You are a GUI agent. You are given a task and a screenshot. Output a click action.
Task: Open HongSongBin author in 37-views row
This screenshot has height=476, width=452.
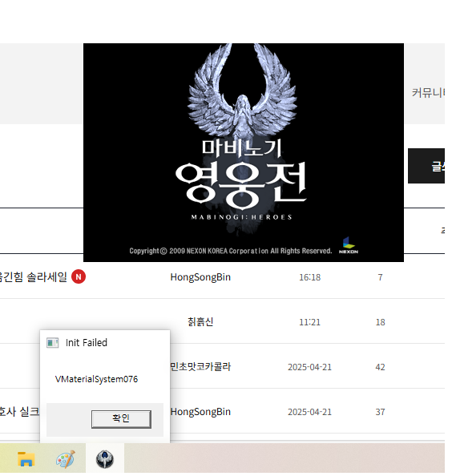point(200,412)
